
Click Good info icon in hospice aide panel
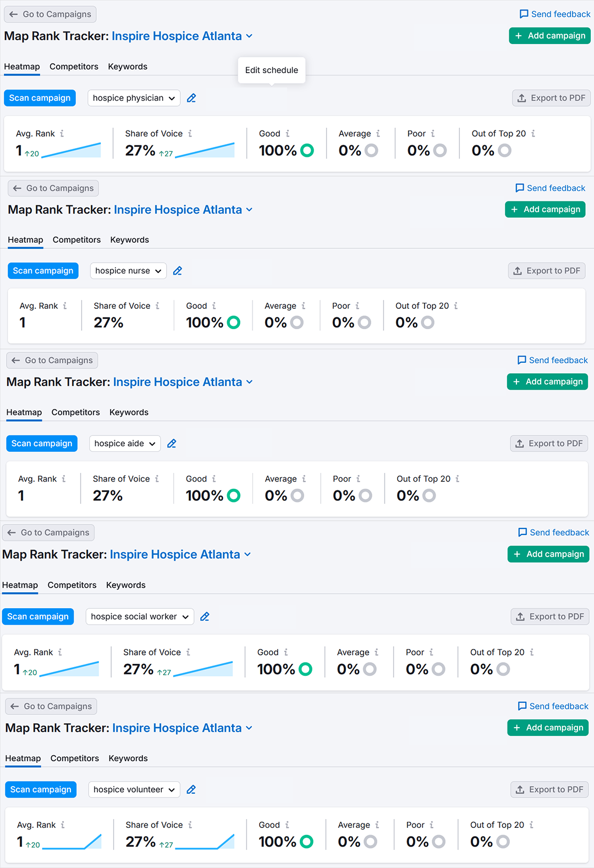[x=214, y=479]
